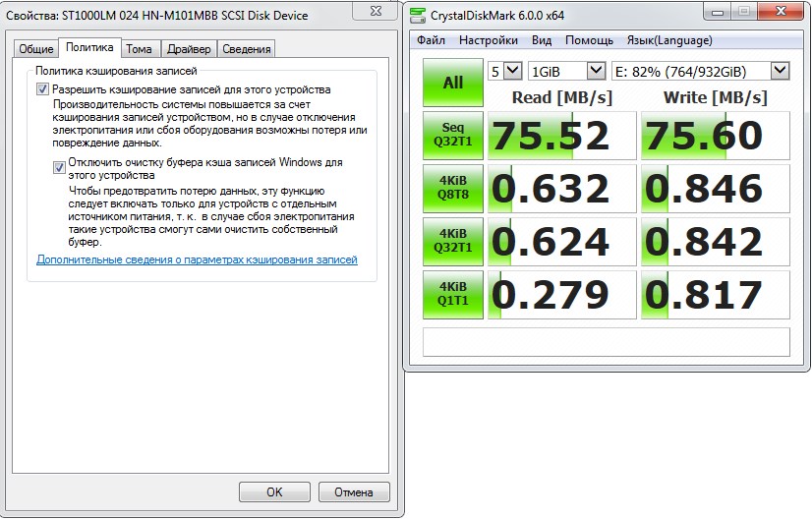This screenshot has width=812, height=519.
Task: Click the Политика кэширования записей group label
Action: pyautogui.click(x=116, y=71)
